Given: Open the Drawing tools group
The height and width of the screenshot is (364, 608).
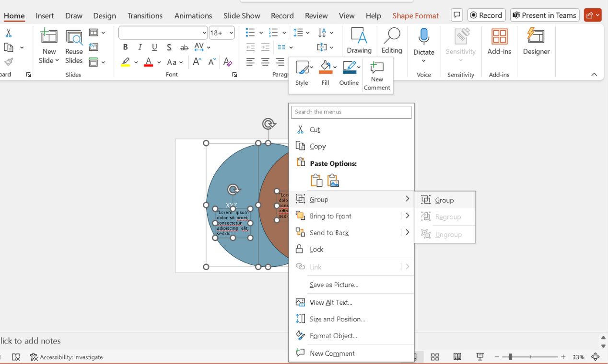Looking at the screenshot, I should tap(359, 41).
